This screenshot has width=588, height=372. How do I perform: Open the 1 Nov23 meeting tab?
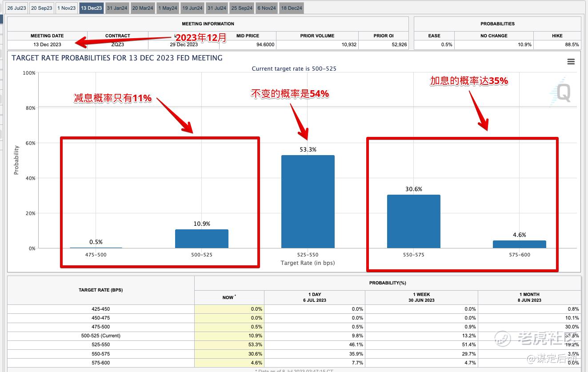pos(67,8)
